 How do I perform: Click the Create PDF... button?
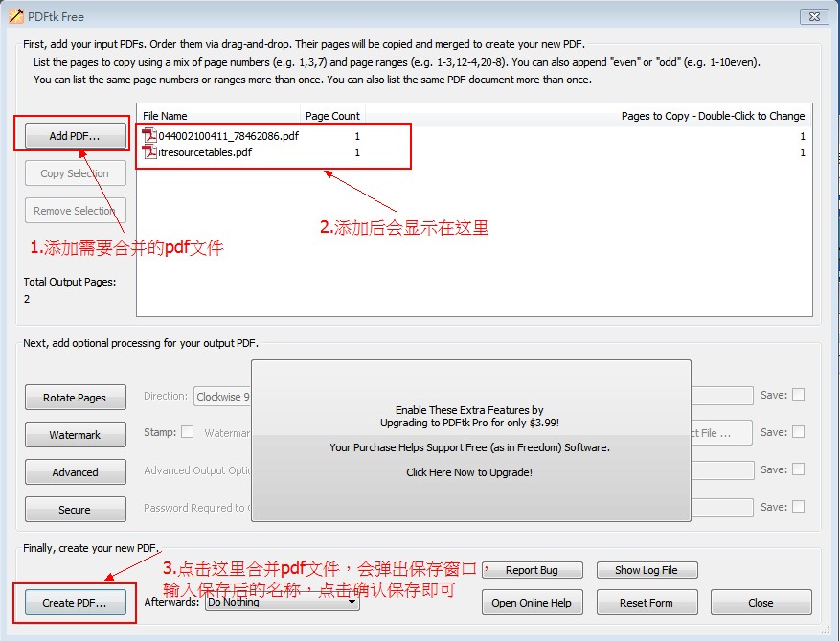[75, 603]
